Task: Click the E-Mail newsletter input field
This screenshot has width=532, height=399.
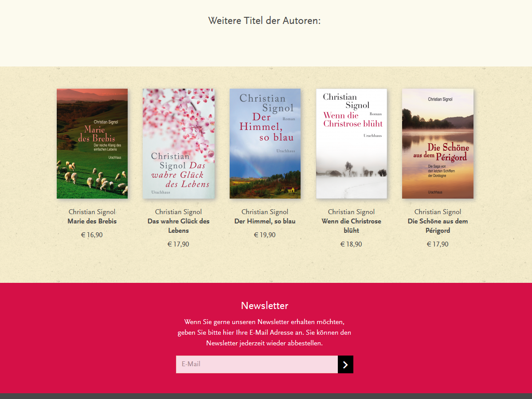Action: tap(257, 364)
